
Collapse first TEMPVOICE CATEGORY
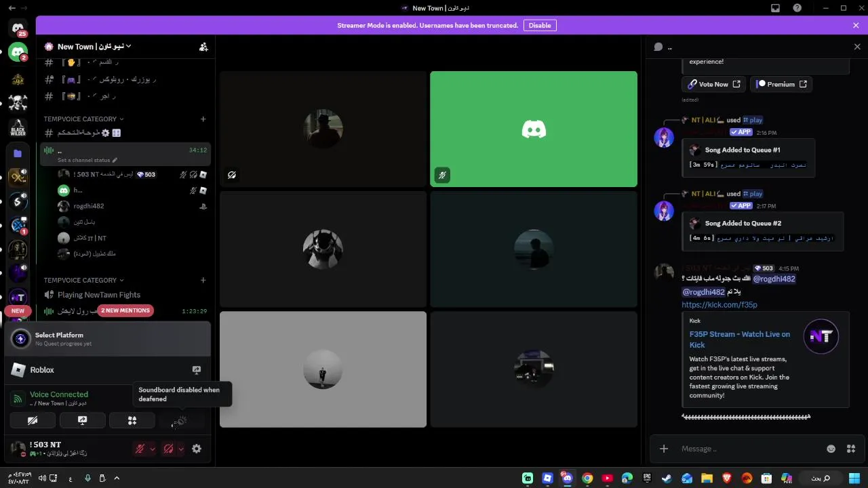83,119
